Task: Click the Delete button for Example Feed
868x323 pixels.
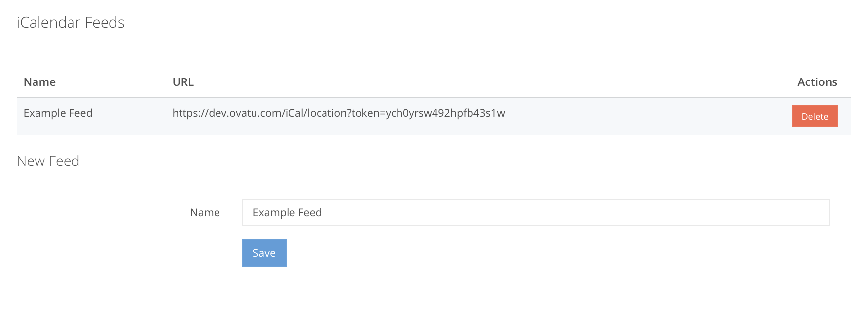Action: (x=815, y=116)
